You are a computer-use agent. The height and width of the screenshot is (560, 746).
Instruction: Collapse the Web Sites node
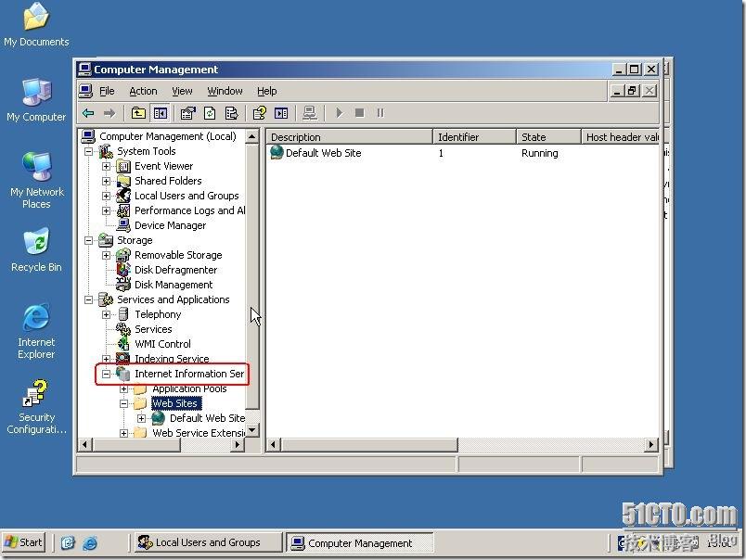(x=123, y=403)
